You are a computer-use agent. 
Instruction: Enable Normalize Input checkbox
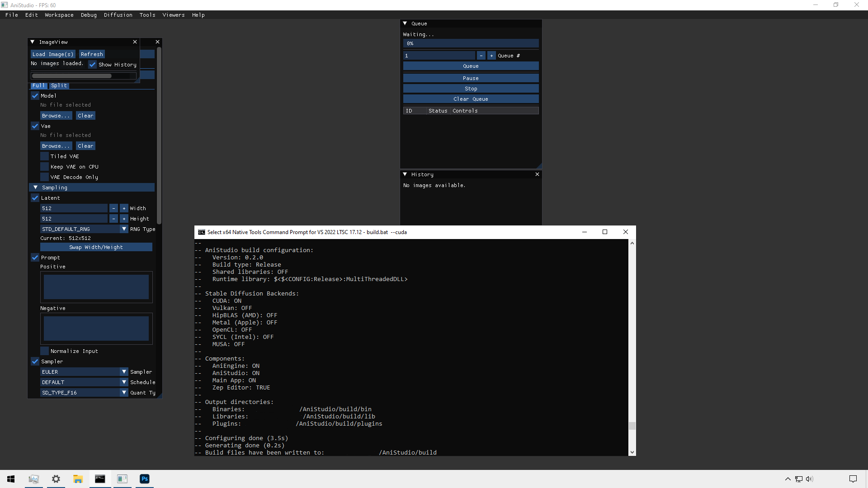(44, 351)
